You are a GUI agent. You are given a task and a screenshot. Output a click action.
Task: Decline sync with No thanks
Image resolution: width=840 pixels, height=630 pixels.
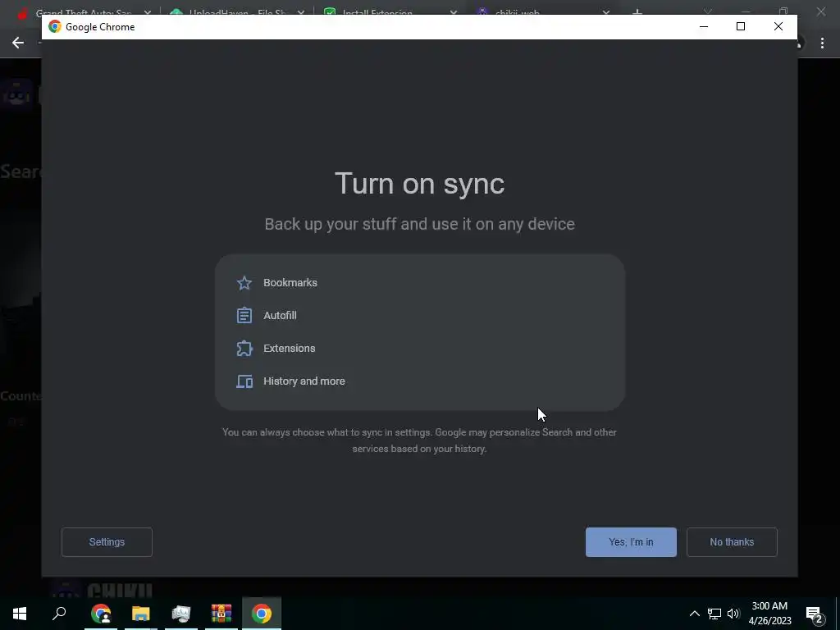pyautogui.click(x=731, y=541)
